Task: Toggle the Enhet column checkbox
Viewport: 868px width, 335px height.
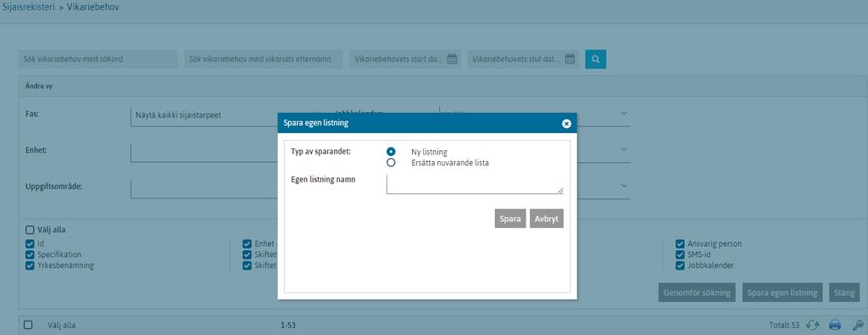Action: pyautogui.click(x=247, y=243)
